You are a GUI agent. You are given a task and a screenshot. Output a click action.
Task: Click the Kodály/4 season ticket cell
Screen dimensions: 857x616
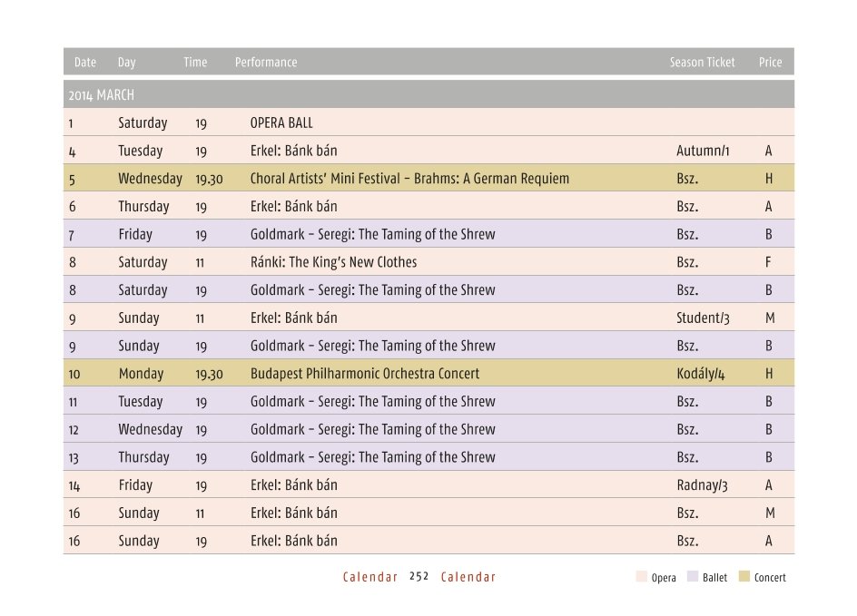701,374
